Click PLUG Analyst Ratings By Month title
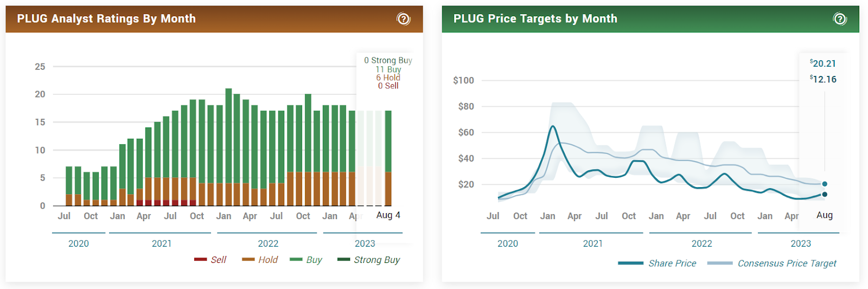868x289 pixels. 106,18
